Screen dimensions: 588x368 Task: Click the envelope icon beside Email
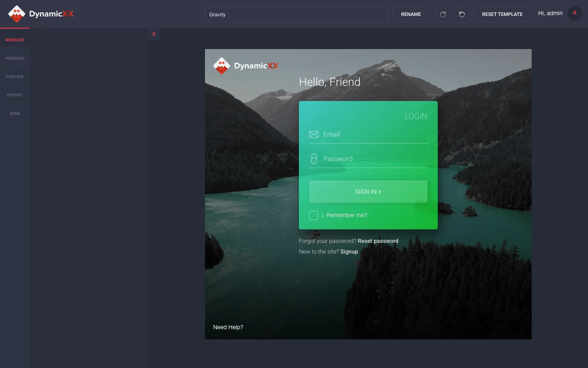314,134
